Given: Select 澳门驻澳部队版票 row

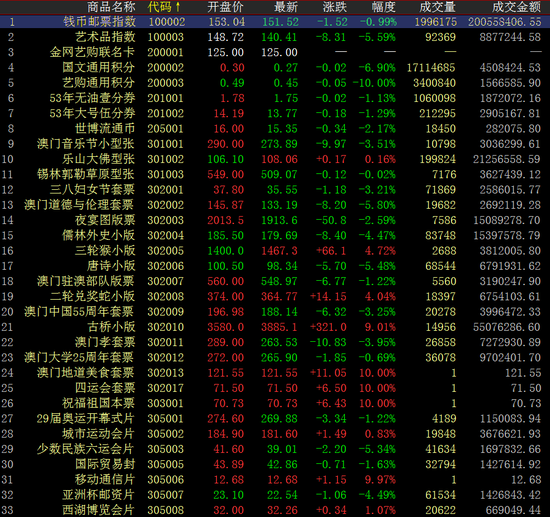Looking at the screenshot, I should coord(275,281).
